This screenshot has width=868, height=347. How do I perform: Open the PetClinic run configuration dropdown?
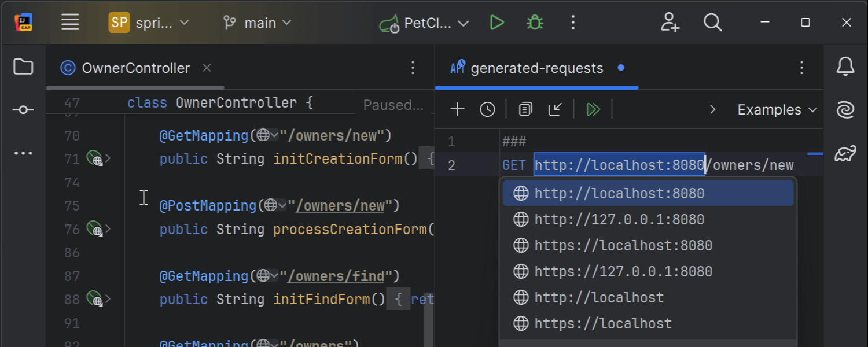[424, 23]
